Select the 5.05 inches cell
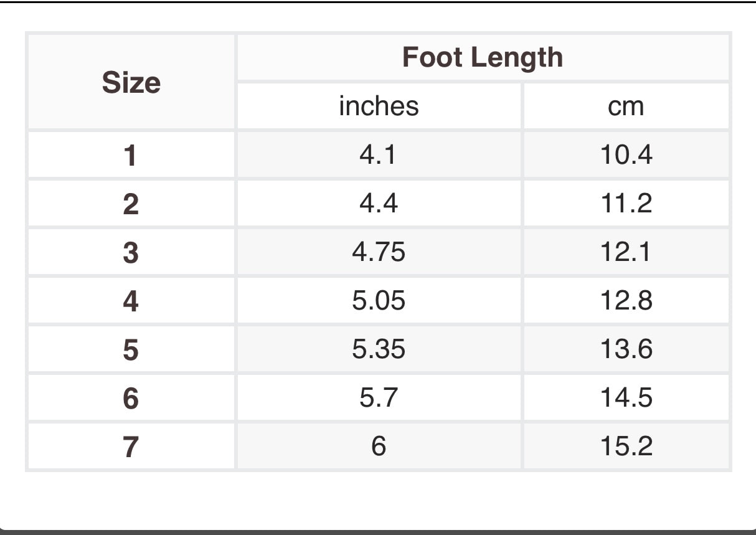This screenshot has height=535, width=756. [x=379, y=300]
